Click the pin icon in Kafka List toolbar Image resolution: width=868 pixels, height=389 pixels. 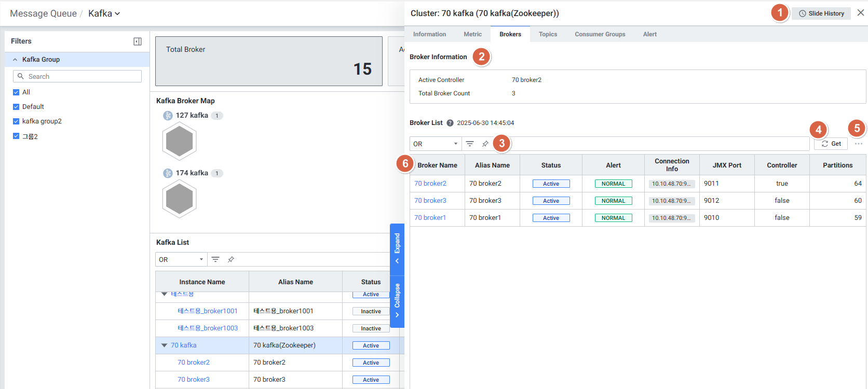tap(231, 259)
